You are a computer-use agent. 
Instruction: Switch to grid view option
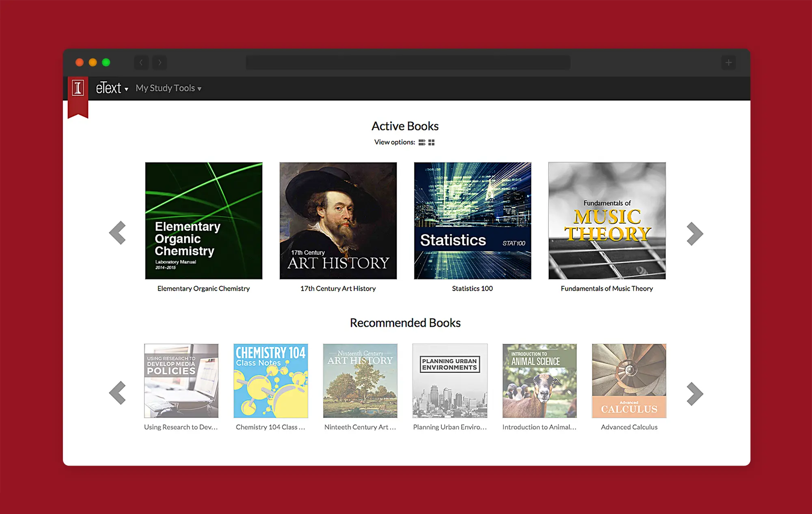[x=431, y=142]
